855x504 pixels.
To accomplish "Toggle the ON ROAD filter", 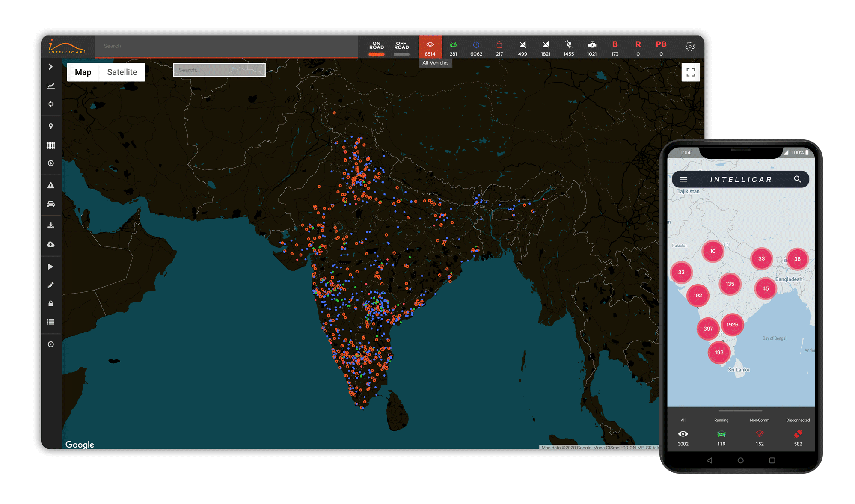I will (377, 47).
